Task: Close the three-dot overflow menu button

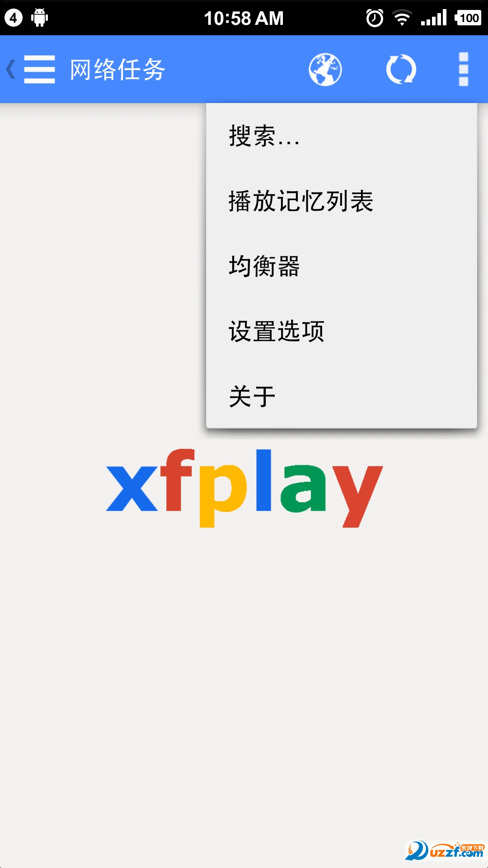Action: pyautogui.click(x=464, y=69)
